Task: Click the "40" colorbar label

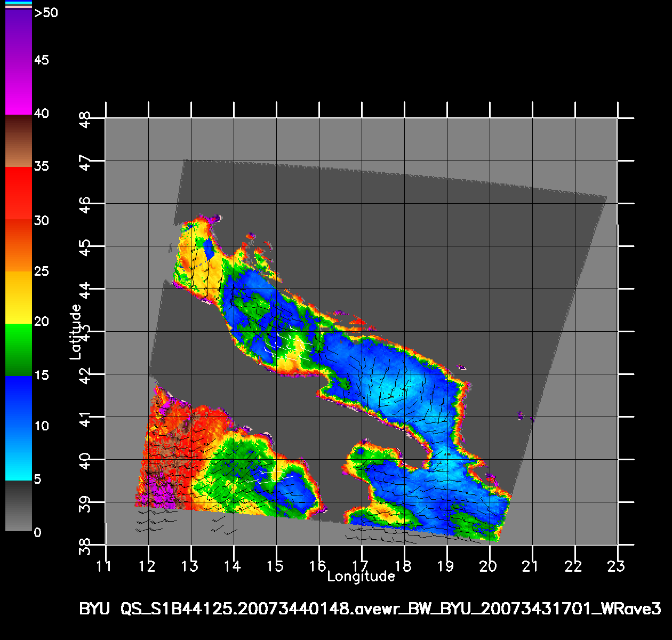Action: (41, 113)
